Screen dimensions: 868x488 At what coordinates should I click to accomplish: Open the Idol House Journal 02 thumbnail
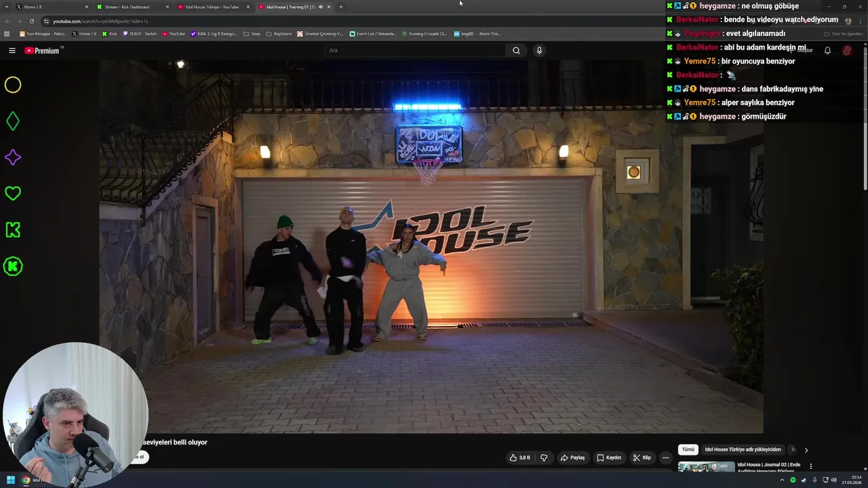(x=706, y=466)
